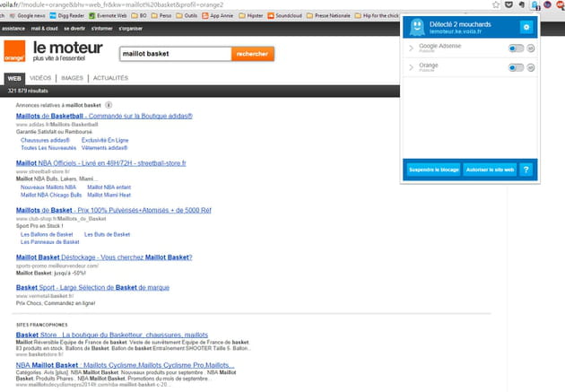
Task: Open s'informer menu
Action: 102,29
